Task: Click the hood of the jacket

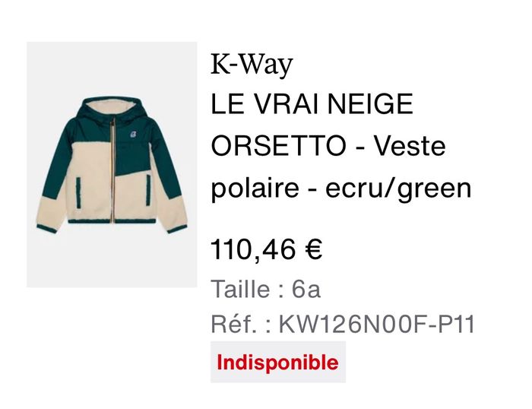Action: coord(112,107)
